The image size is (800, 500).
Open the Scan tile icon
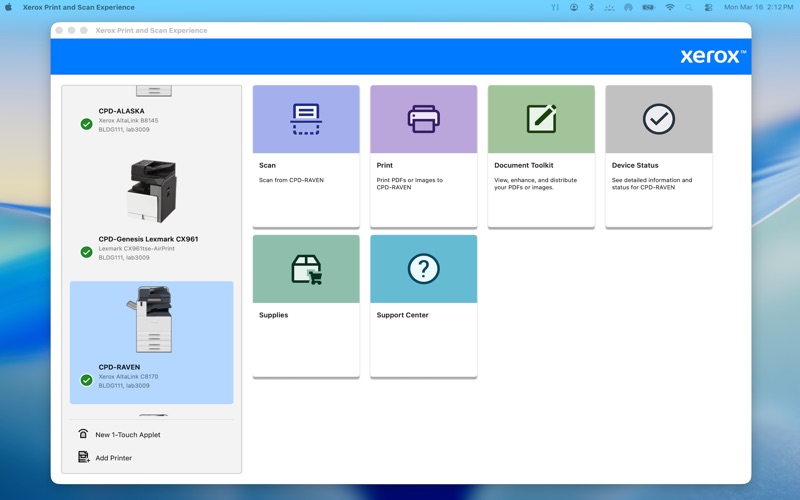coord(306,119)
